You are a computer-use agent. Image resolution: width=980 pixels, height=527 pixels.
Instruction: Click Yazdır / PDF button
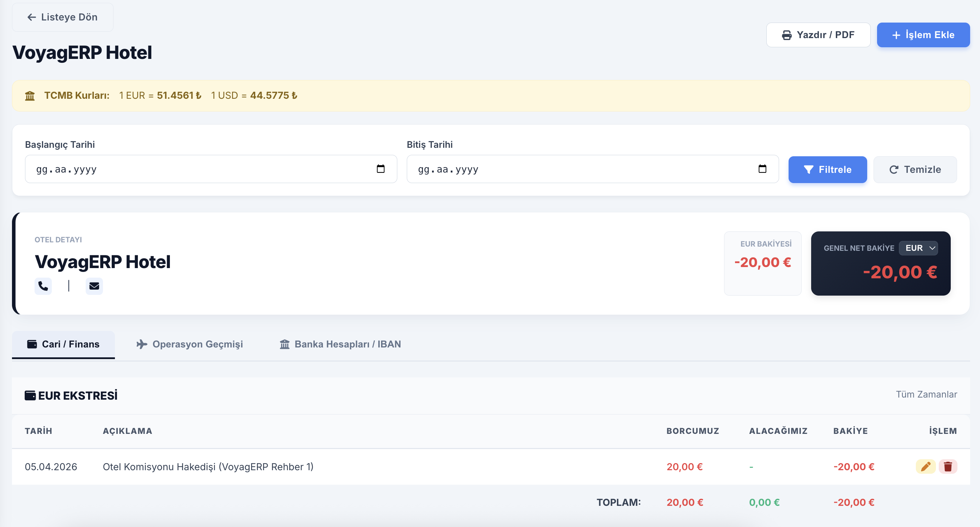click(x=818, y=35)
